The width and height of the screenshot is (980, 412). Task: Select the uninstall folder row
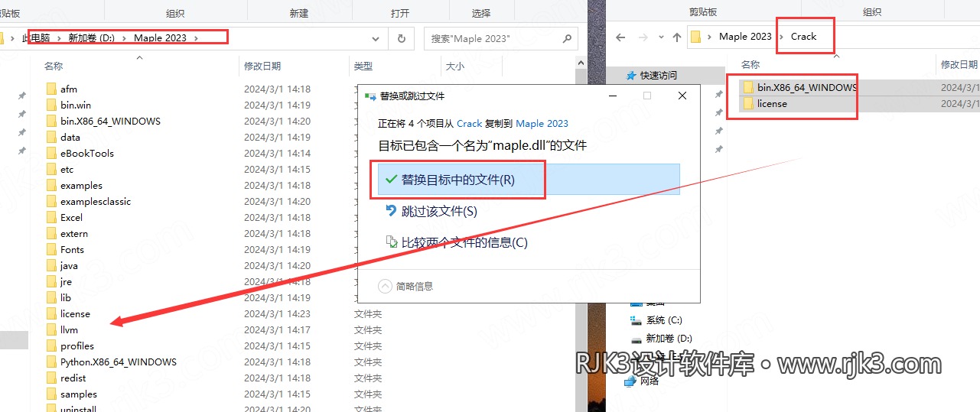pos(79,408)
